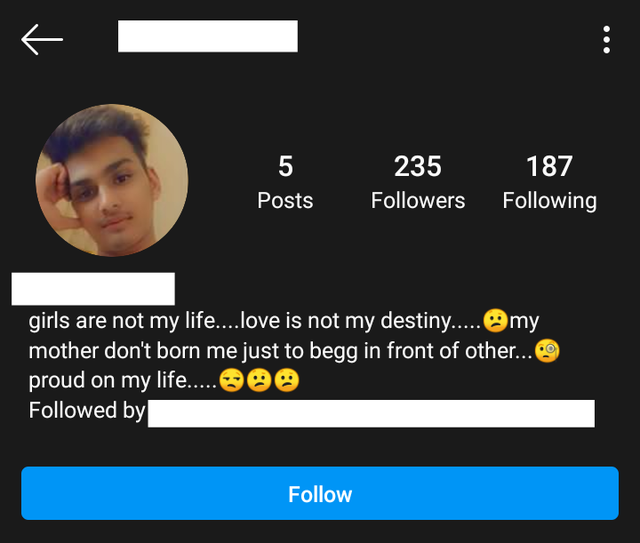This screenshot has height=543, width=640.
Task: Select the Posts label
Action: (285, 201)
